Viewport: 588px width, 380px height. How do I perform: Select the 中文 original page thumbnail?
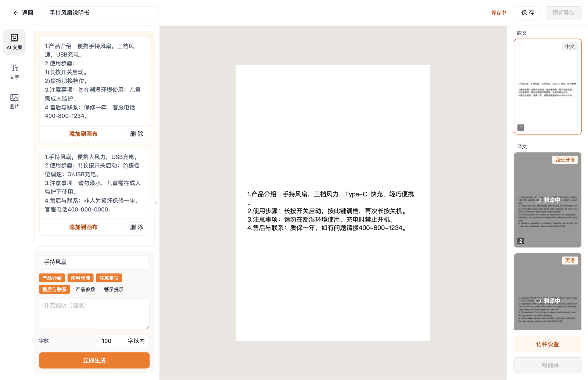(x=548, y=87)
